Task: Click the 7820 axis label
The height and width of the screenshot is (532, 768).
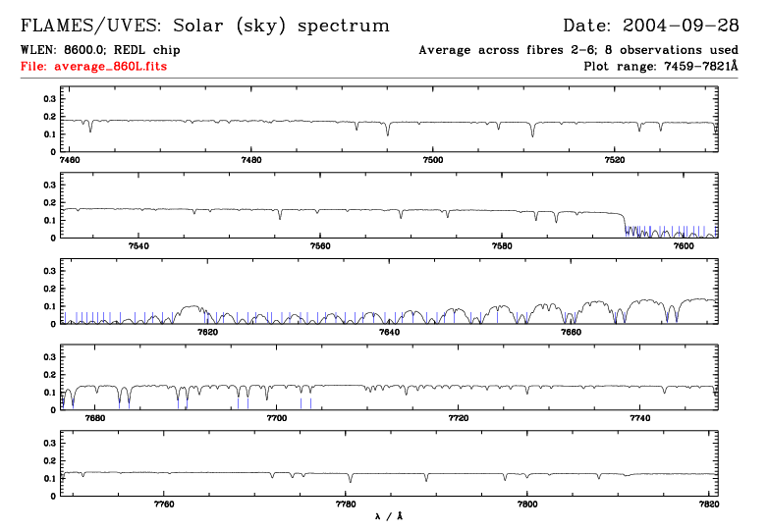Action: click(709, 505)
